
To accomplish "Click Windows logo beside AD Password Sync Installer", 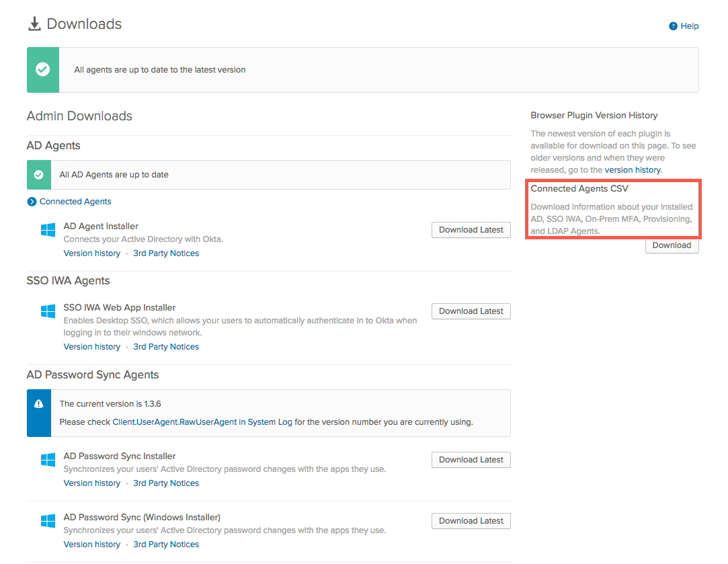I will [x=48, y=460].
